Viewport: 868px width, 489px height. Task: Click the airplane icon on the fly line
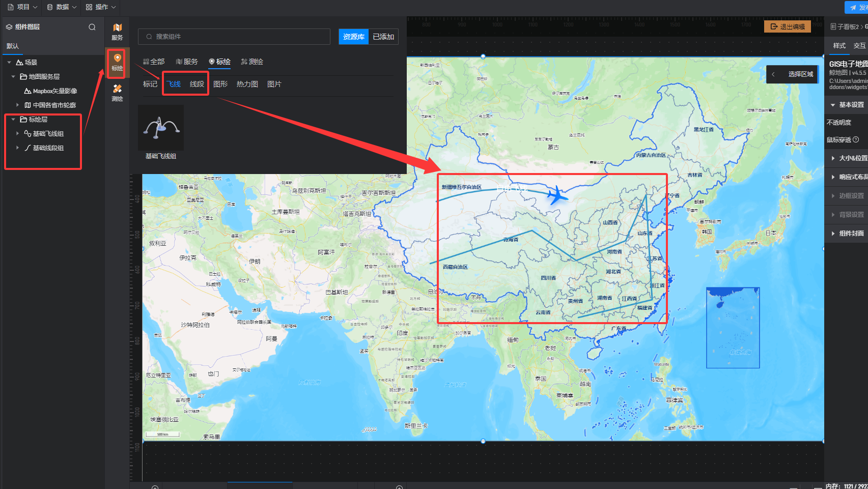[557, 195]
